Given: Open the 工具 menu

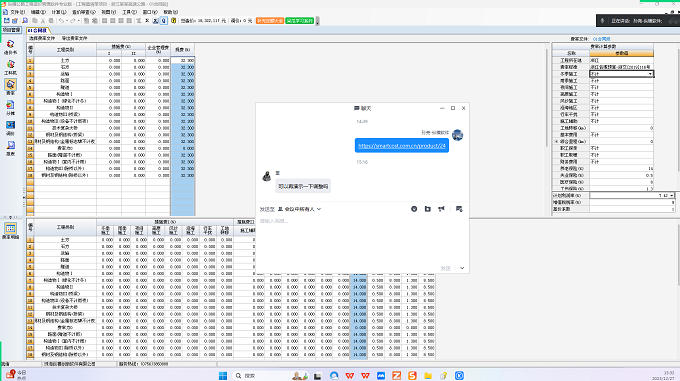Looking at the screenshot, I should click(129, 12).
